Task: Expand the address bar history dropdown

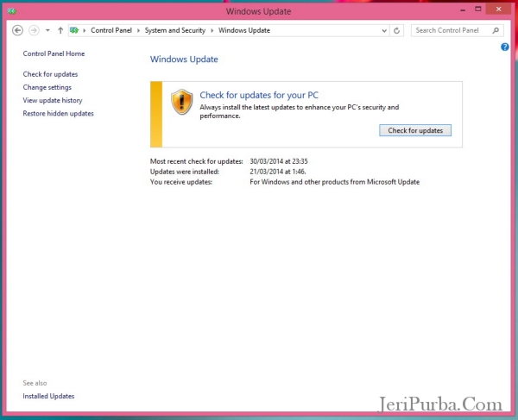Action: pyautogui.click(x=384, y=31)
